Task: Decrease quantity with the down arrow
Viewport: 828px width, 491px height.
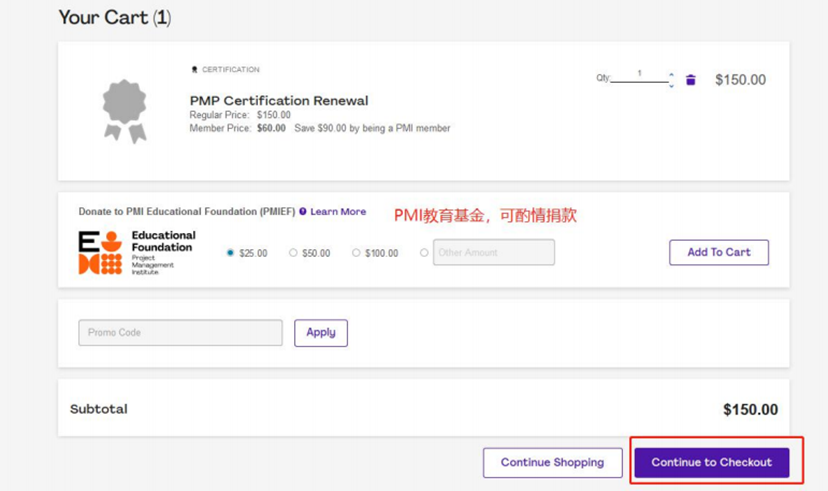Action: pos(671,85)
